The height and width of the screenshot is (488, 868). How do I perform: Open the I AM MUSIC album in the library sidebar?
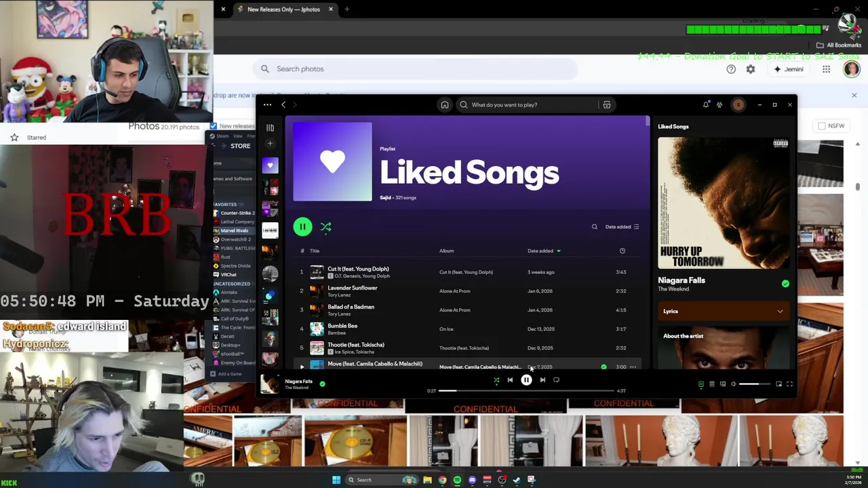(270, 230)
